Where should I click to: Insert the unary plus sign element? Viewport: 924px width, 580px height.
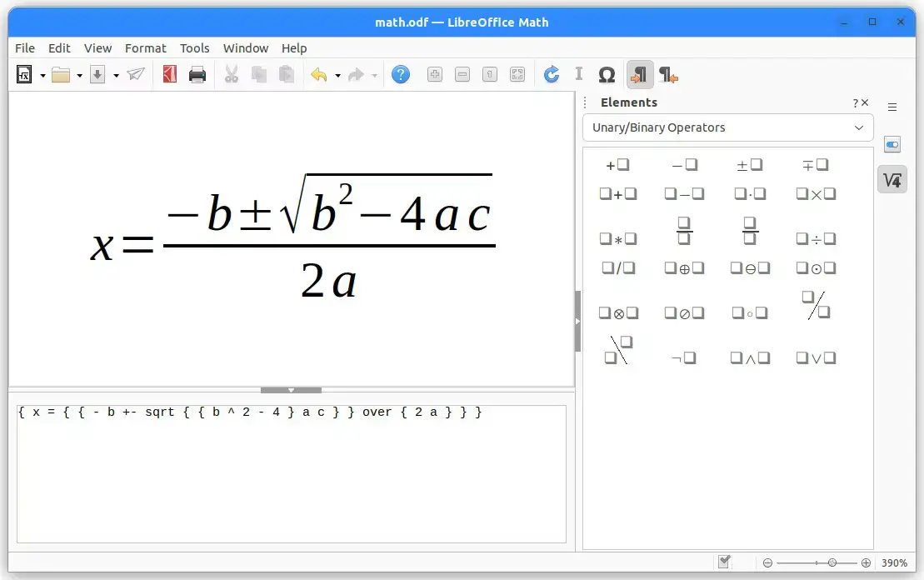(x=617, y=165)
